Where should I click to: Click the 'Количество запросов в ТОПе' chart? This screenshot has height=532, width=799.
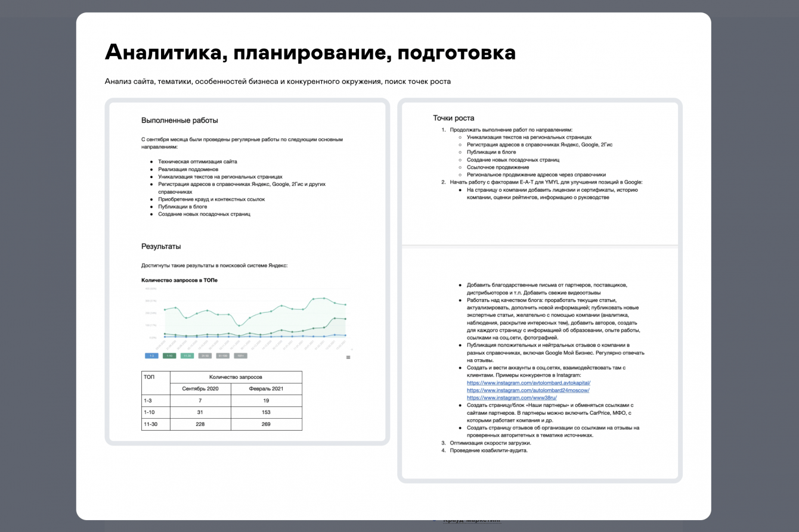pos(246,319)
